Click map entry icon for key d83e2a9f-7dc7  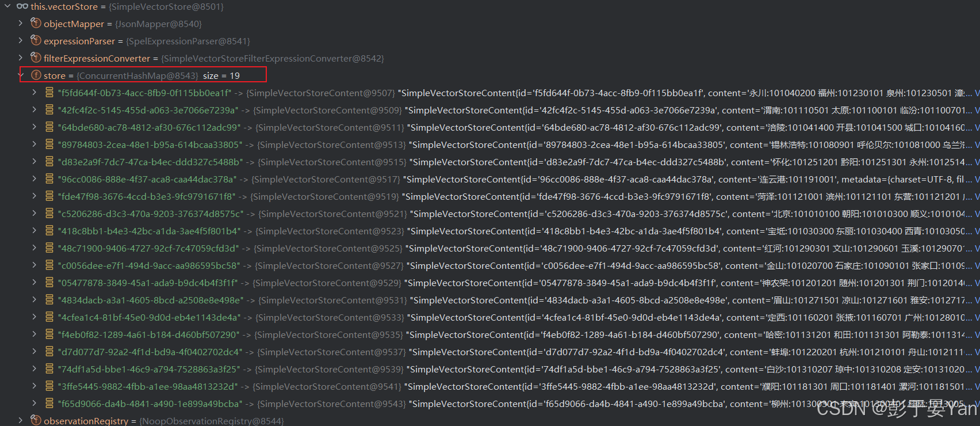[x=49, y=162]
